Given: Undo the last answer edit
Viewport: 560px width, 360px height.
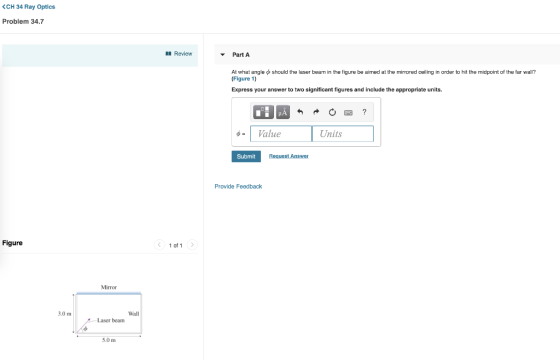Looking at the screenshot, I should click(x=300, y=112).
